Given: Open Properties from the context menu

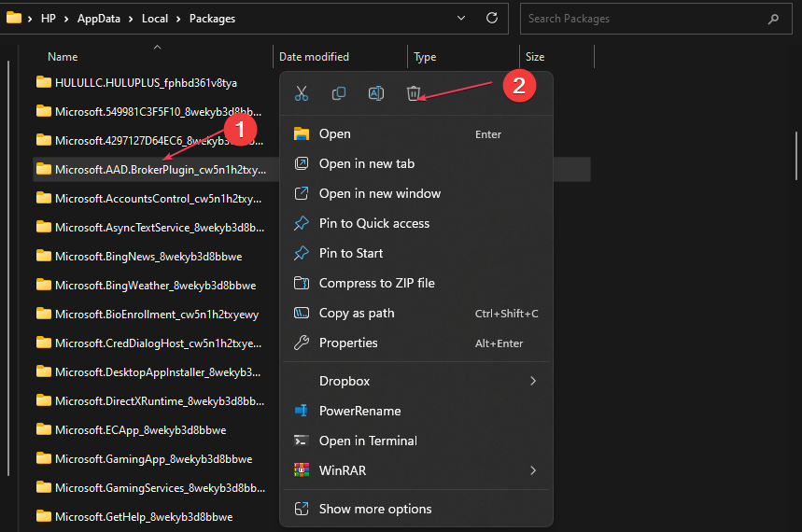Looking at the screenshot, I should click(x=416, y=343).
